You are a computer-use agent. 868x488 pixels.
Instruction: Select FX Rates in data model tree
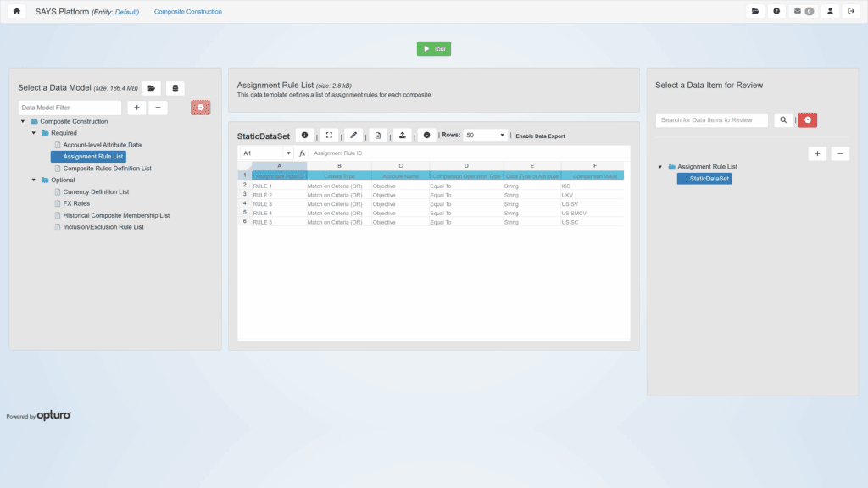click(x=77, y=203)
